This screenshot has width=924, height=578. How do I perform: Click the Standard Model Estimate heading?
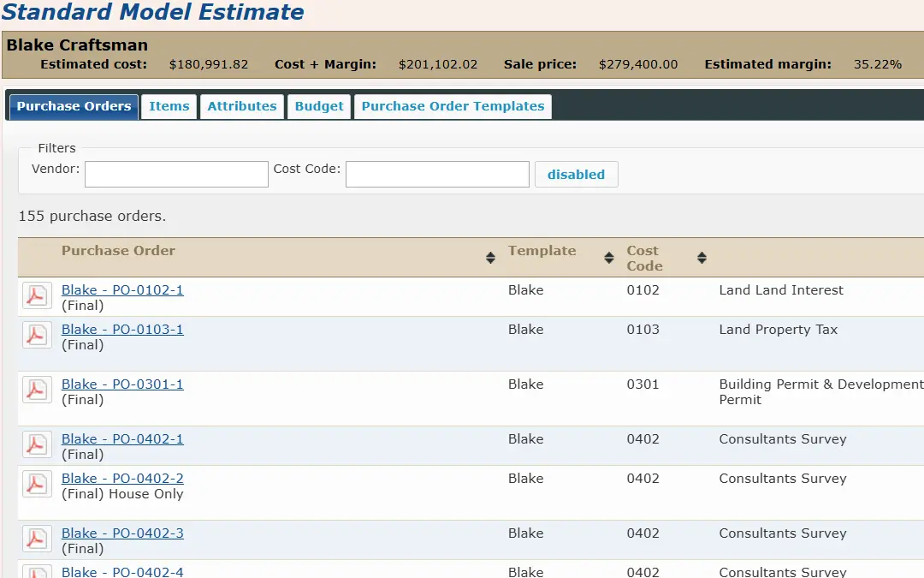(x=152, y=12)
